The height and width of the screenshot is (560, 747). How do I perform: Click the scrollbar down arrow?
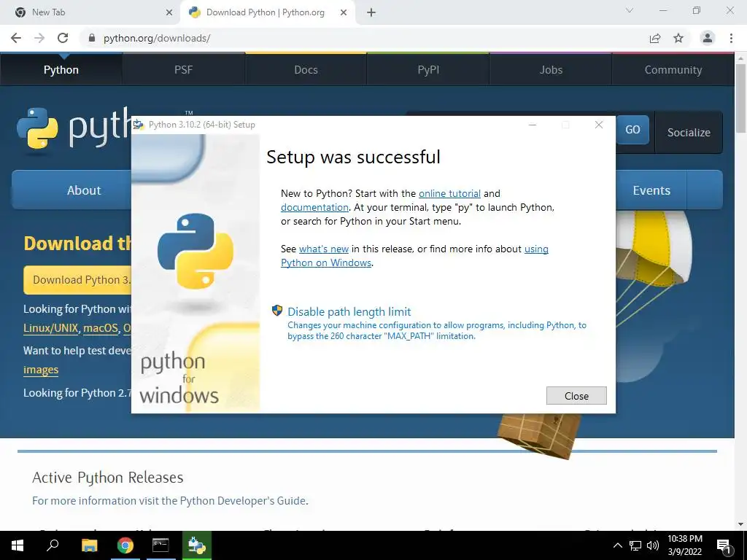[x=741, y=524]
